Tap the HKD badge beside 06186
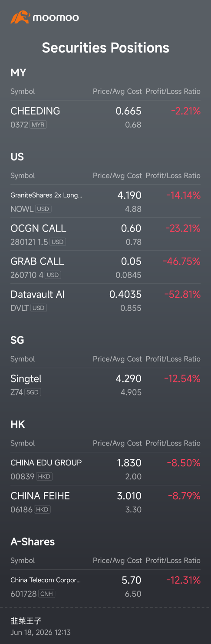The width and height of the screenshot is (211, 644). point(42,510)
